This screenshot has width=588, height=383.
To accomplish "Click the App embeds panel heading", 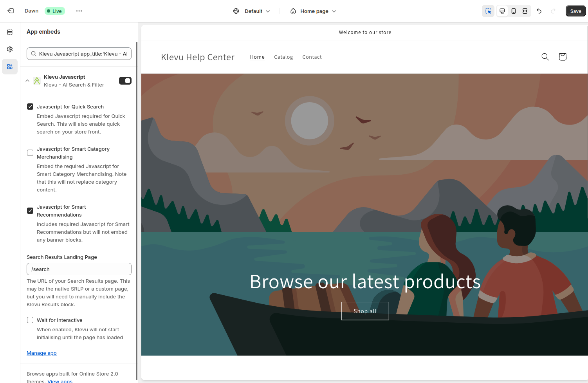I will point(43,32).
